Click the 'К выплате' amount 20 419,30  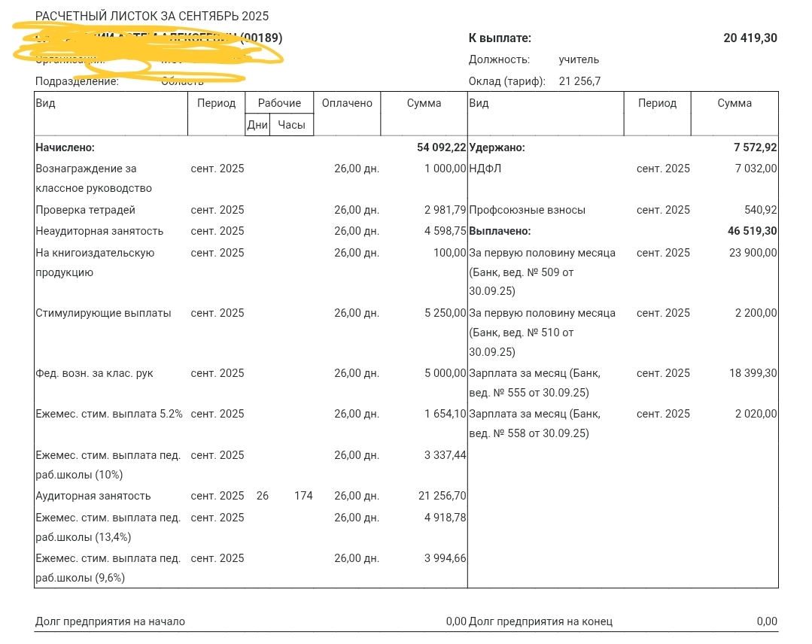tap(750, 38)
